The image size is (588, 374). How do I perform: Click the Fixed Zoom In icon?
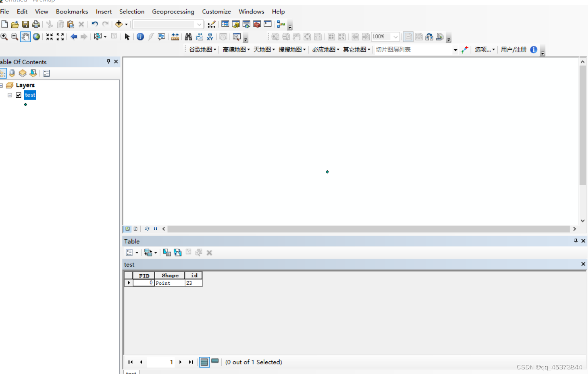50,37
